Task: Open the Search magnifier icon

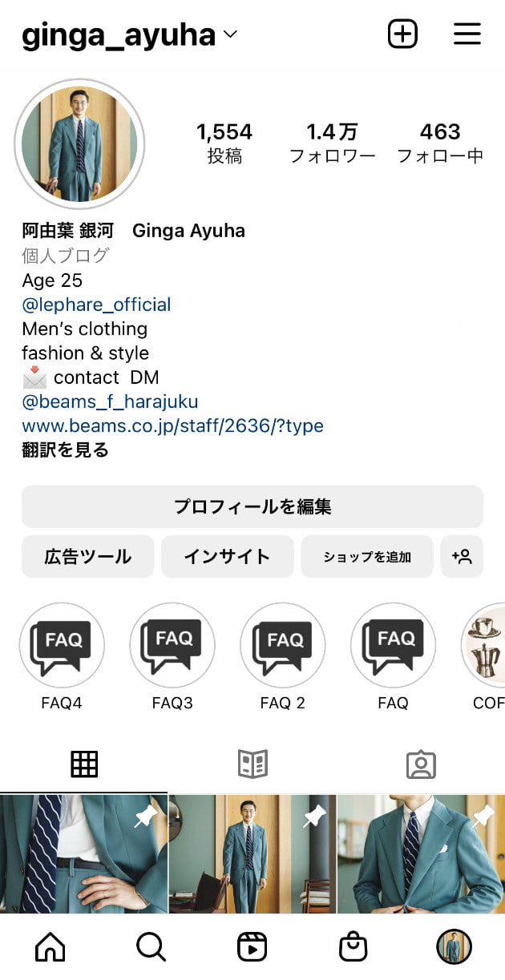Action: 151,947
